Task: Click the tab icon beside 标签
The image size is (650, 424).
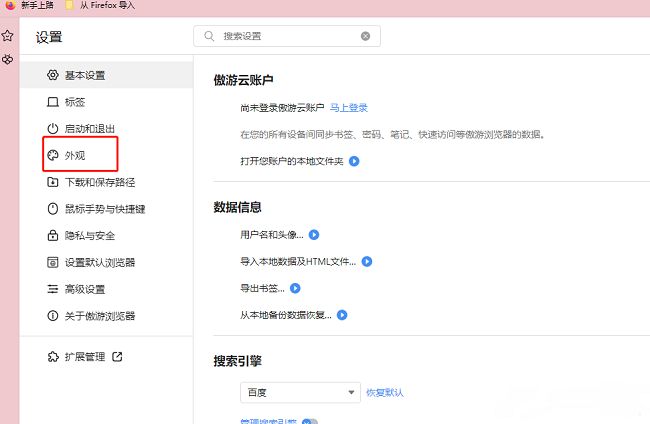Action: point(53,102)
